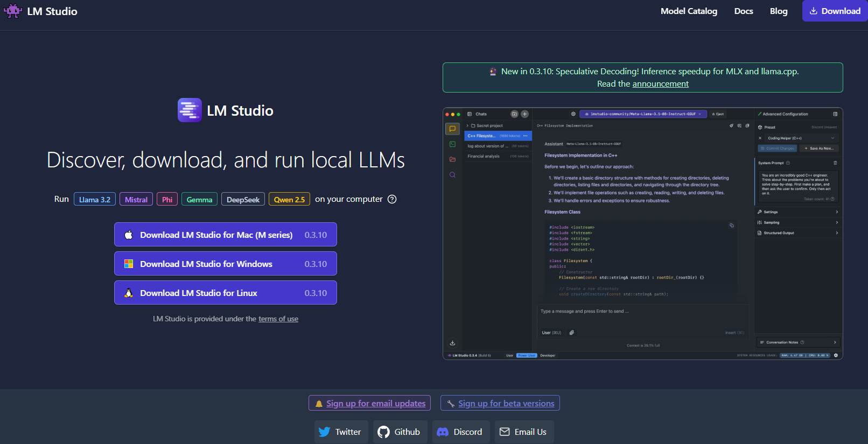
Task: Click the LM Studio logo in the top navigation
Action: point(40,11)
